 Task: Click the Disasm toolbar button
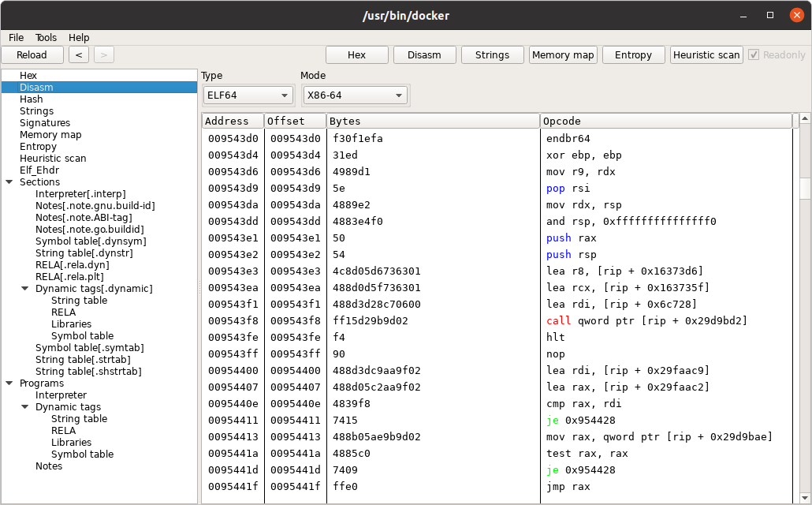pyautogui.click(x=425, y=55)
